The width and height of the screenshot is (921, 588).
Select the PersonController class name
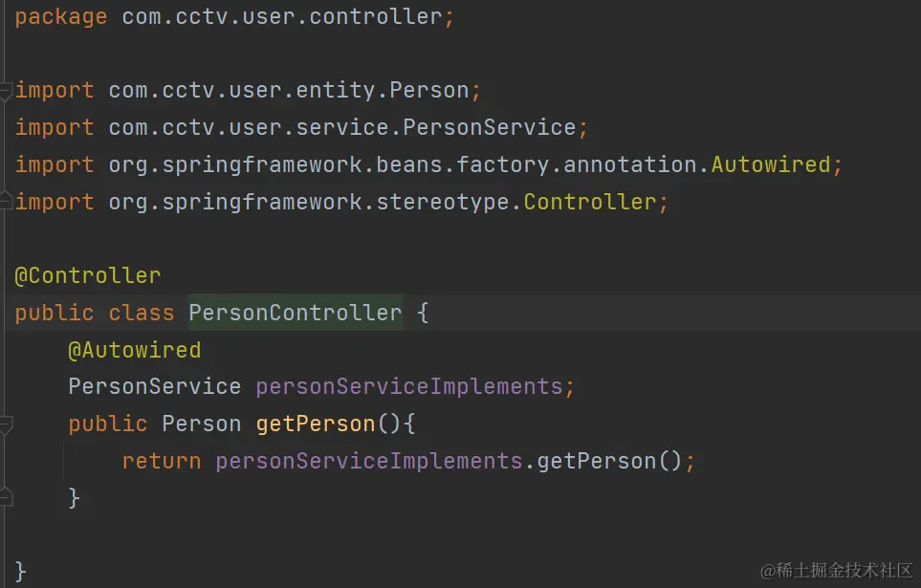pos(295,313)
